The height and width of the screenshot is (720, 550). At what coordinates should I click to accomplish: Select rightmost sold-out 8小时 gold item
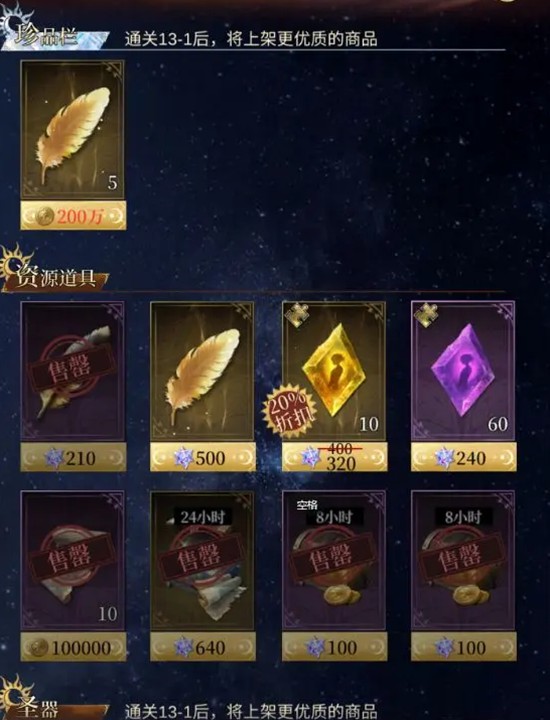(463, 560)
